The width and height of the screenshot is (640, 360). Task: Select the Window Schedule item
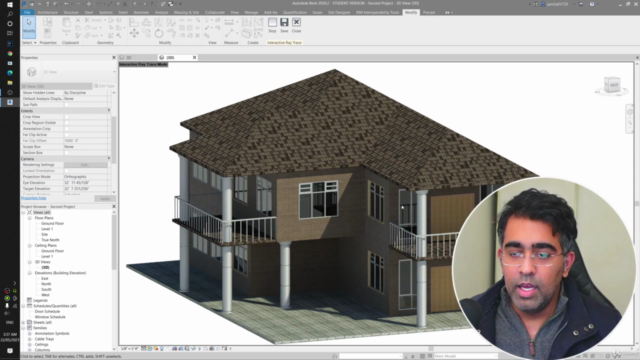point(50,317)
